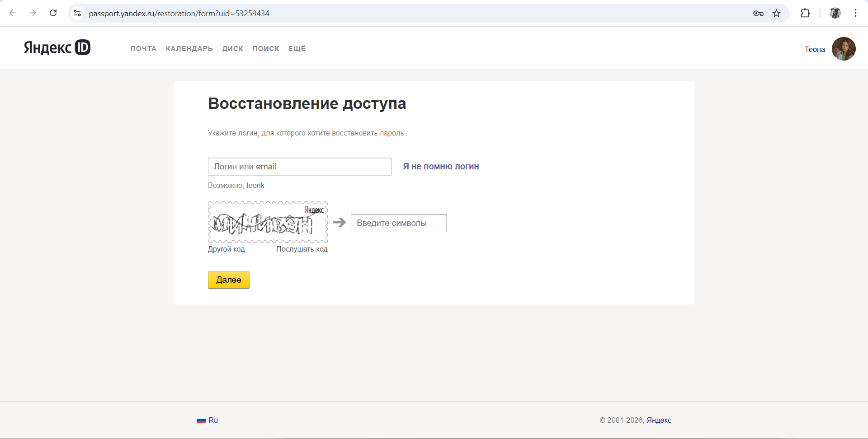Screen dimensions: 868x439
Task: Click the password manager key icon
Action: (759, 13)
